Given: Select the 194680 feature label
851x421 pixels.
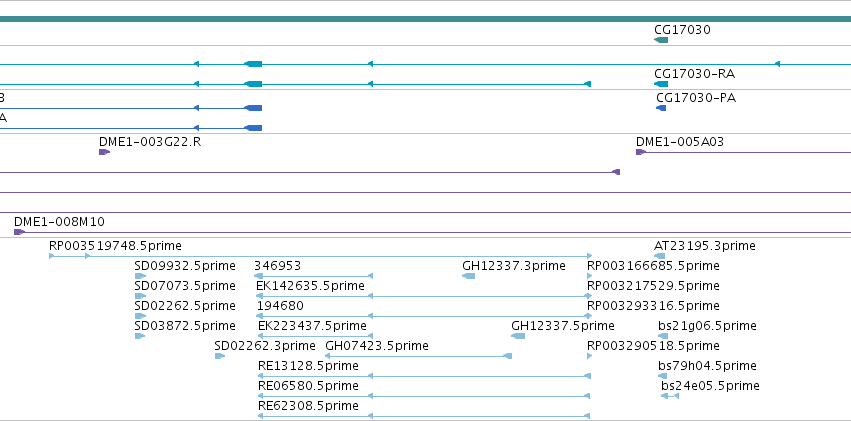Looking at the screenshot, I should click(280, 306).
